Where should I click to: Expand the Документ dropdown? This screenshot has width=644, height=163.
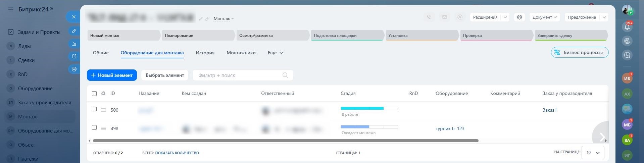(544, 17)
